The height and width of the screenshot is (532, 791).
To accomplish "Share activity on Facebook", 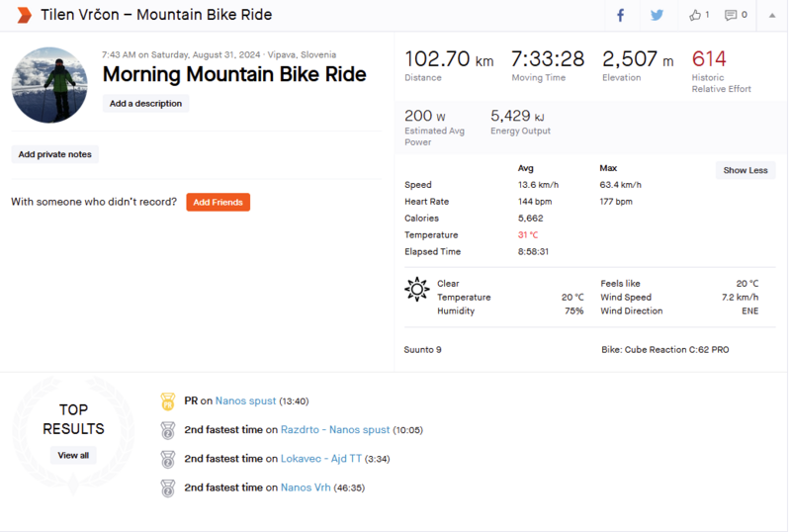I will click(x=621, y=15).
